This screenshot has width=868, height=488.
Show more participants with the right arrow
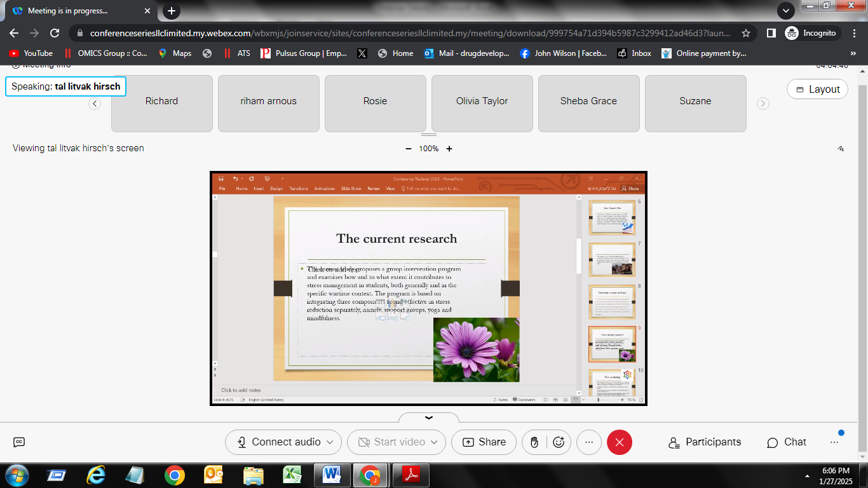[763, 104]
